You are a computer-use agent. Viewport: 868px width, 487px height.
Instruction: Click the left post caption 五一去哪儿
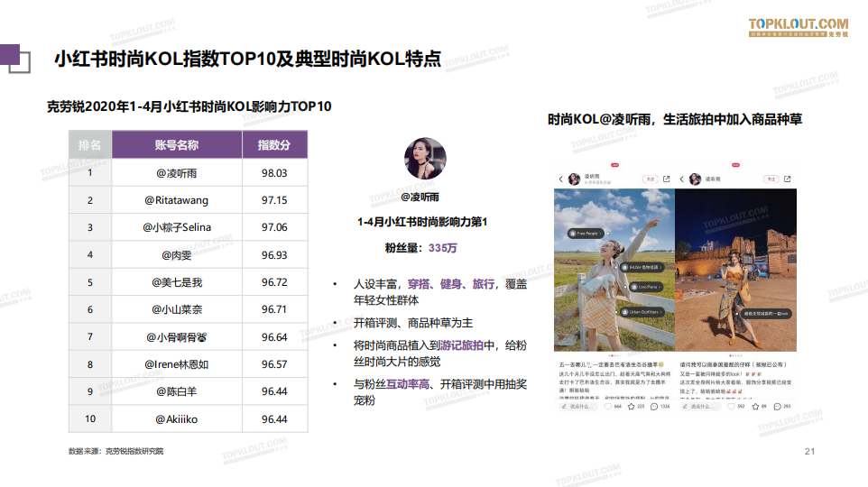(611, 364)
